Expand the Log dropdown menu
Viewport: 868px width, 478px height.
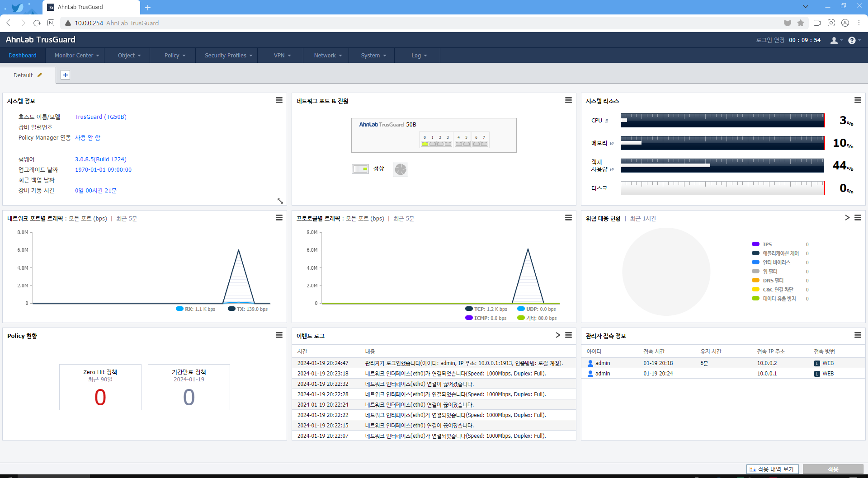click(x=419, y=55)
